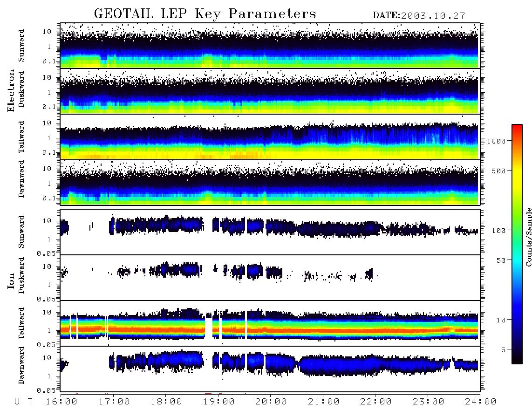Click the Electron 'Dawnward' panel label
Viewport: 532px width, 410px height.
pyautogui.click(x=21, y=179)
